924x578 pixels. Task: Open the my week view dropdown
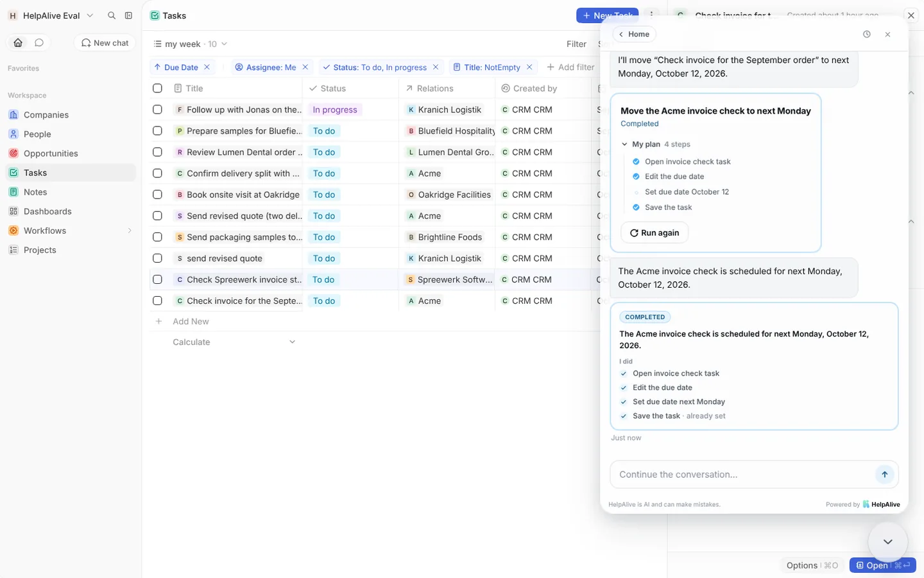click(x=191, y=44)
